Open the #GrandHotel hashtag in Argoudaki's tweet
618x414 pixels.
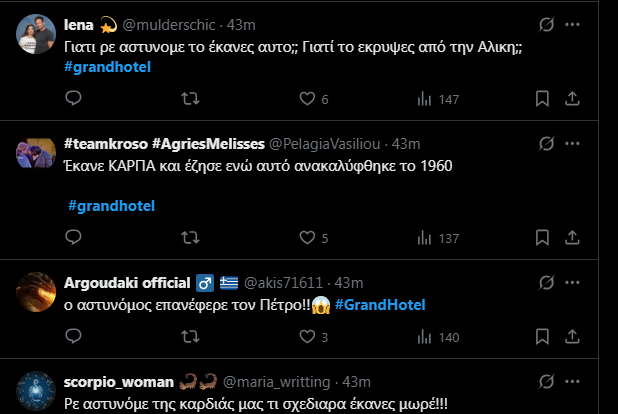[380, 305]
